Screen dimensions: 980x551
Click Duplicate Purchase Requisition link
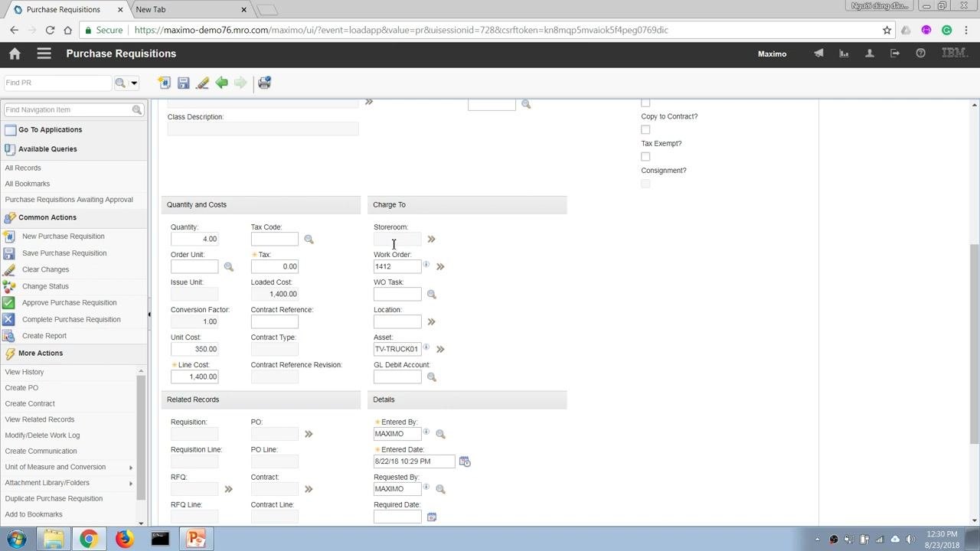(x=54, y=499)
